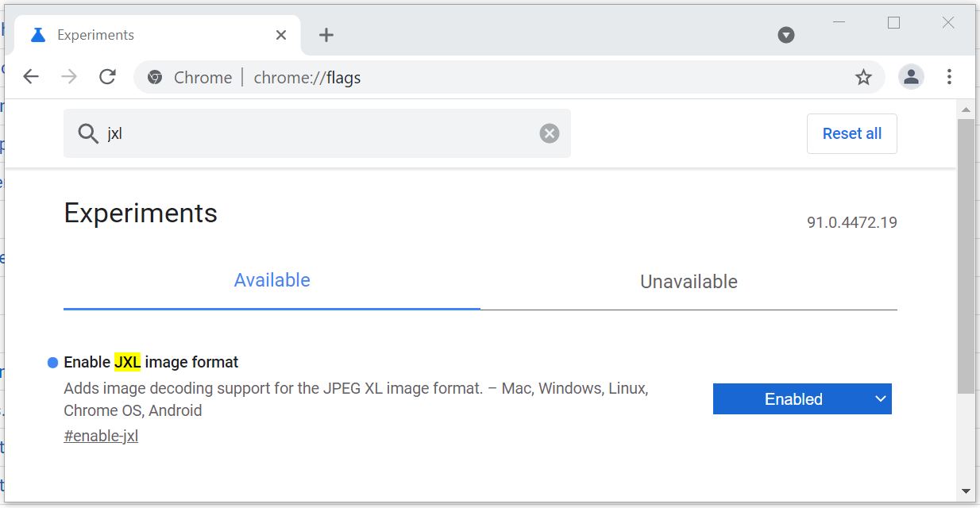This screenshot has width=980, height=508.
Task: Close the Chrome window
Action: (x=948, y=22)
